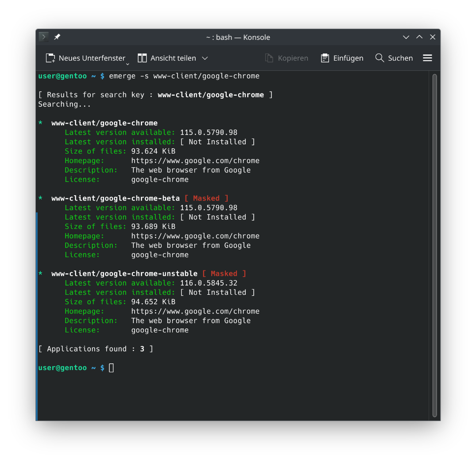Click the Einfügen paste clipboard icon
Screen dimensions: 476x463
(325, 58)
